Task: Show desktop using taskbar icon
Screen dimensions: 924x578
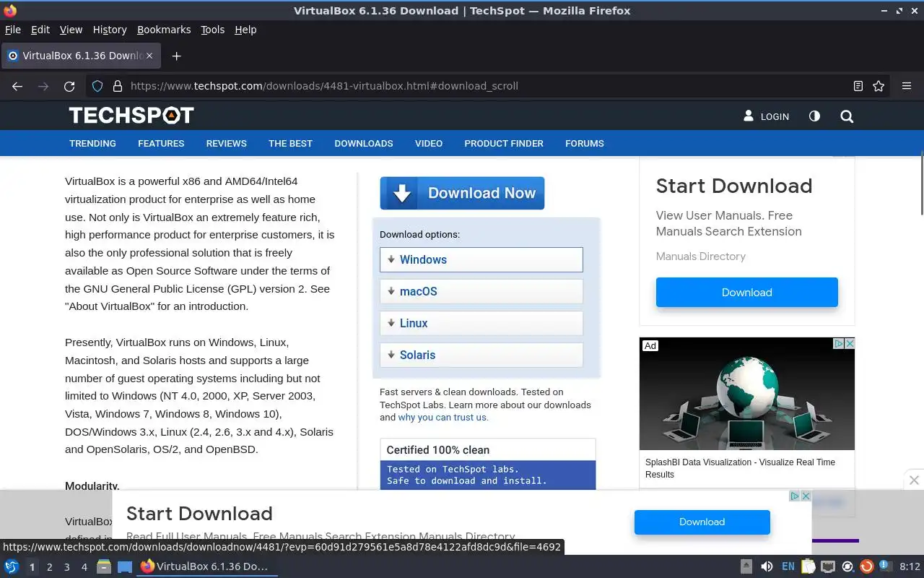Action: [125, 567]
